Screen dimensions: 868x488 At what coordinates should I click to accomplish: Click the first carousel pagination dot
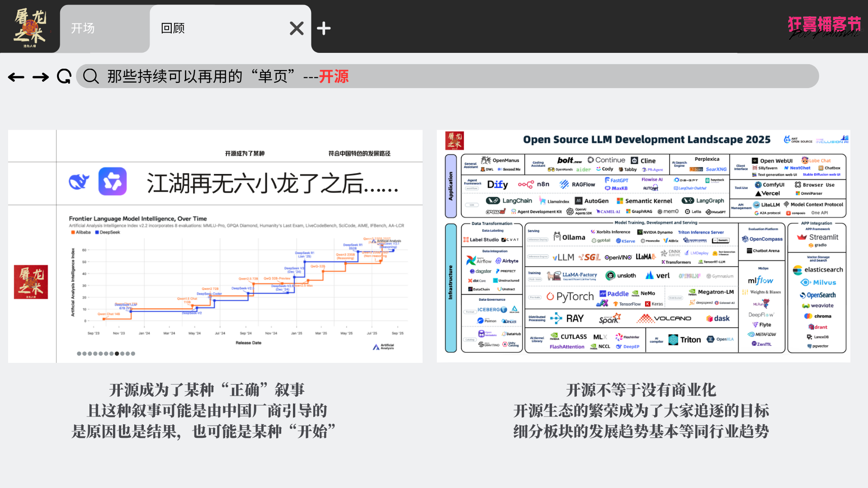pyautogui.click(x=79, y=354)
